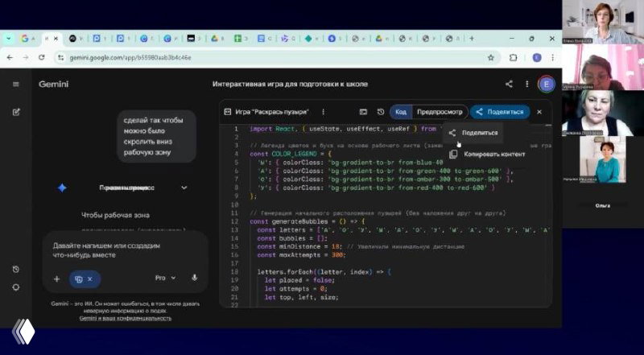
Task: Click the canvas title 'Игра "Раскрась пузыри"'
Action: pos(272,112)
